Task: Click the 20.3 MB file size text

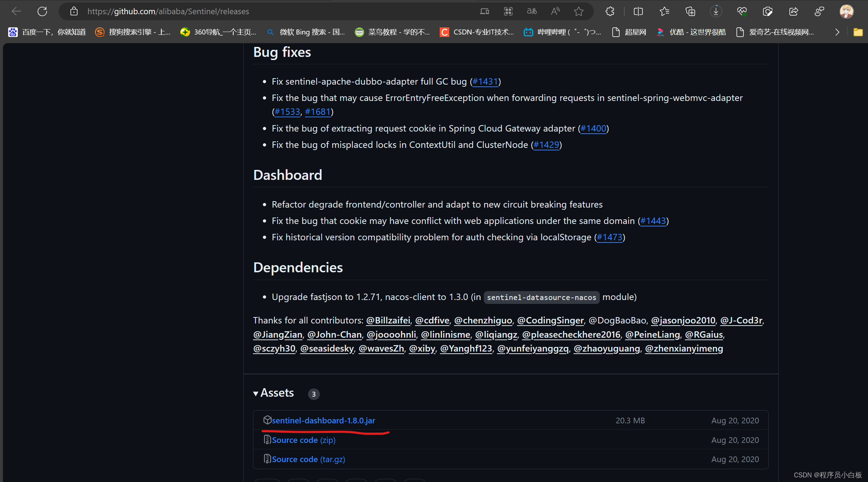Action: [x=630, y=421]
